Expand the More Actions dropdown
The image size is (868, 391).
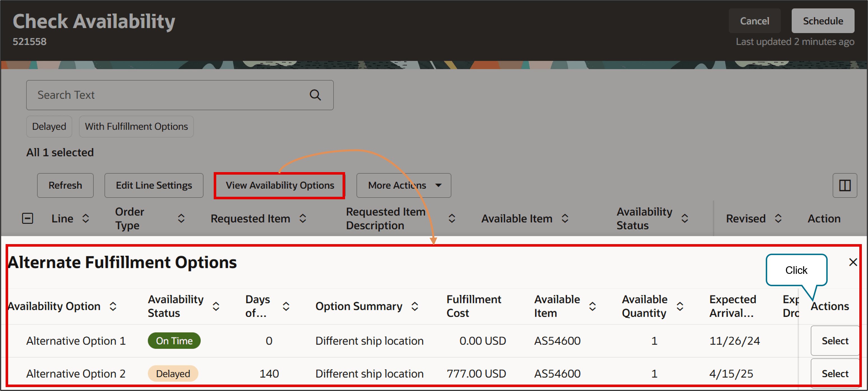coord(404,185)
